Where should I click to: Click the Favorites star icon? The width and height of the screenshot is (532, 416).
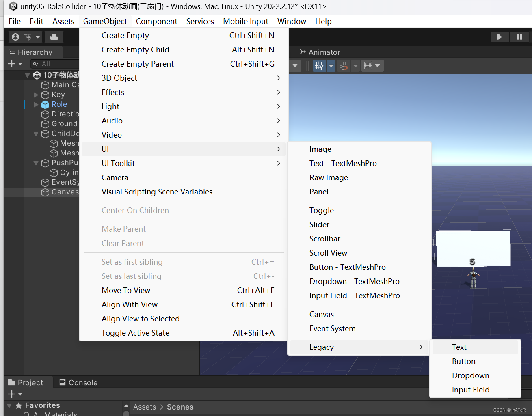pyautogui.click(x=19, y=405)
